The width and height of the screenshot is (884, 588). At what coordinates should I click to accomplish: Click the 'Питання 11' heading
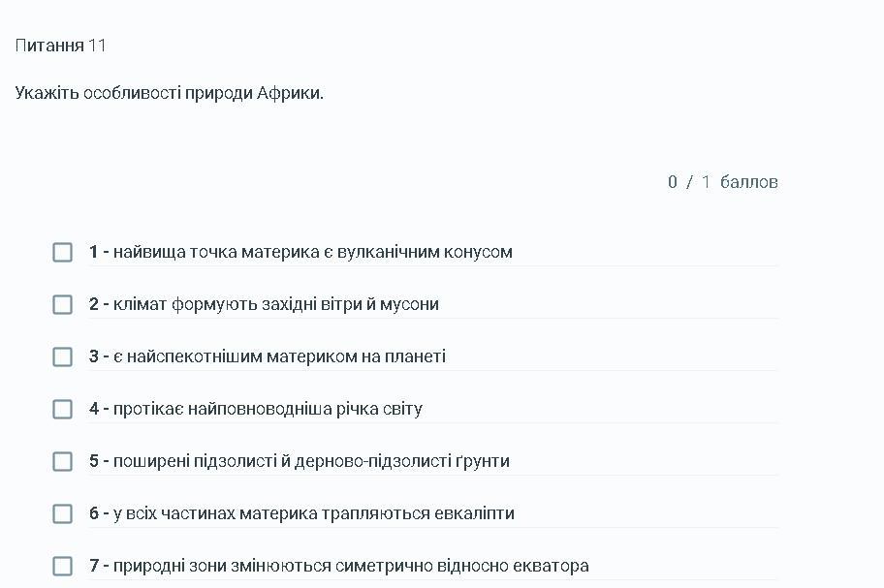pos(60,46)
